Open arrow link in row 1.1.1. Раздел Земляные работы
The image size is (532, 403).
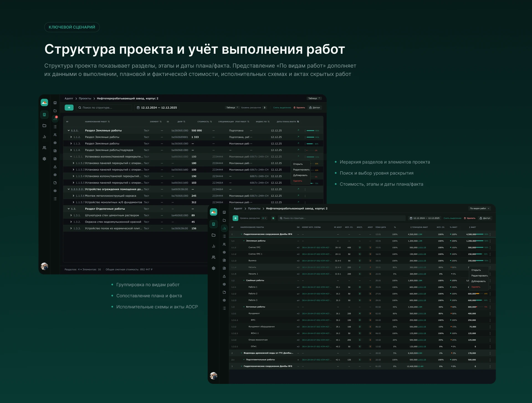tap(298, 130)
